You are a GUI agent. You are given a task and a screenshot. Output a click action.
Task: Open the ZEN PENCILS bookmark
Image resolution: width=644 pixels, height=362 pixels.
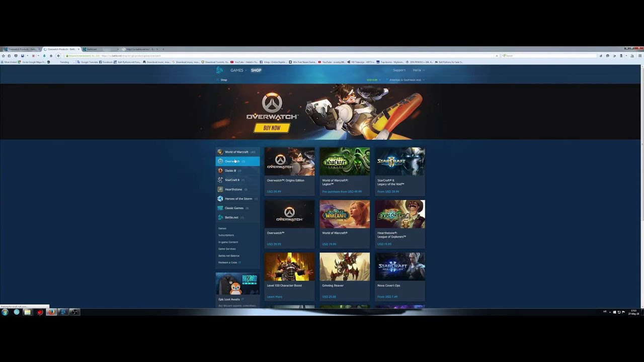pyautogui.click(x=419, y=62)
